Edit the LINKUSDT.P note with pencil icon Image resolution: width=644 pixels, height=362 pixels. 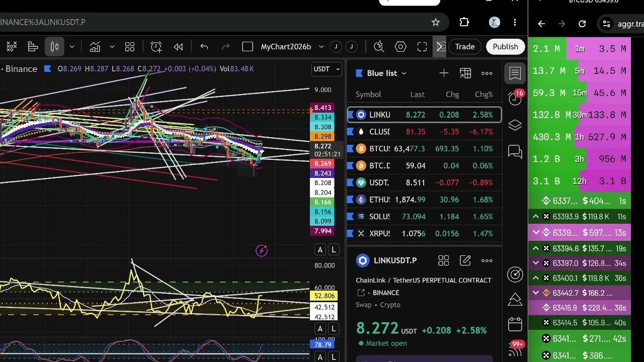pos(465,260)
